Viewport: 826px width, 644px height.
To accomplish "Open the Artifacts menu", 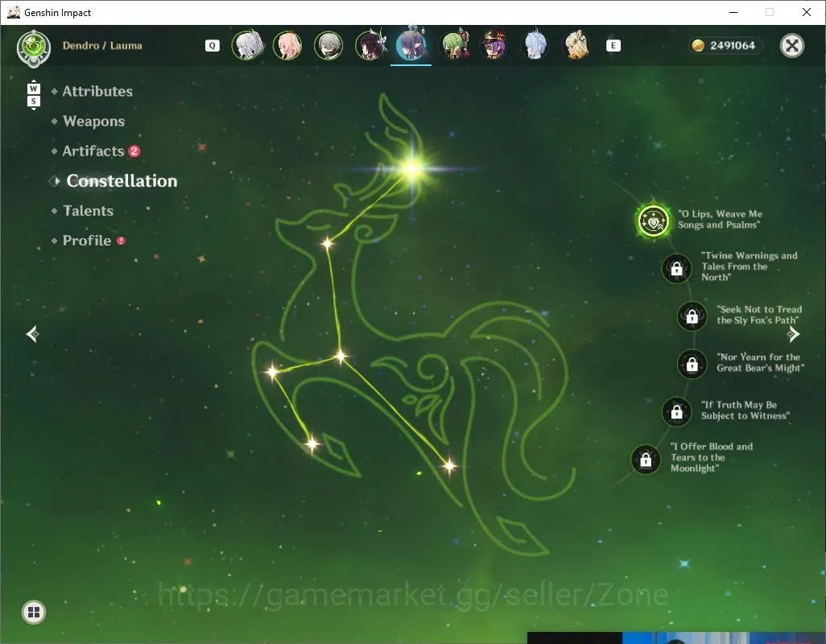I will point(93,151).
